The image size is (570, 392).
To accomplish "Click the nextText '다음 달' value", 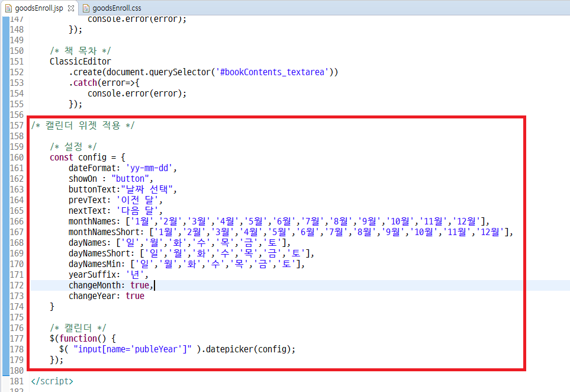I will (x=137, y=211).
